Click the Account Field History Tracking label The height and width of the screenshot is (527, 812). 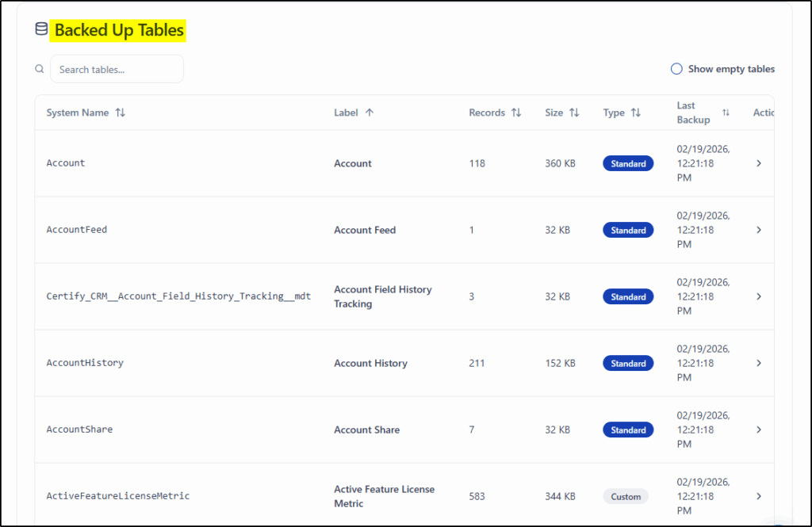(x=382, y=296)
